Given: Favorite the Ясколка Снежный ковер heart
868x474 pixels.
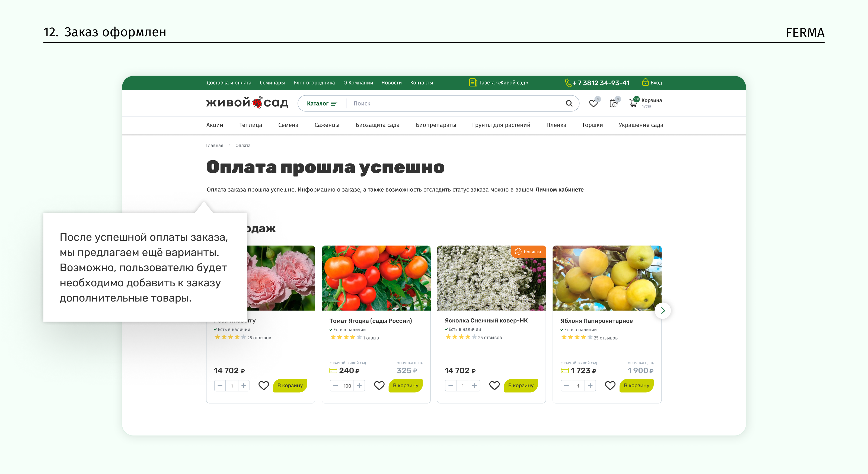Looking at the screenshot, I should pyautogui.click(x=494, y=385).
